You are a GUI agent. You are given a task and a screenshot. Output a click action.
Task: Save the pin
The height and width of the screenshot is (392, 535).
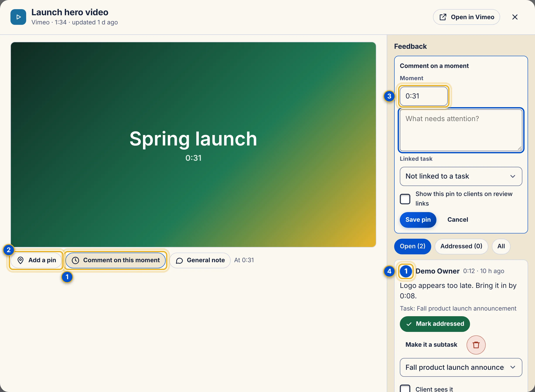(x=418, y=220)
